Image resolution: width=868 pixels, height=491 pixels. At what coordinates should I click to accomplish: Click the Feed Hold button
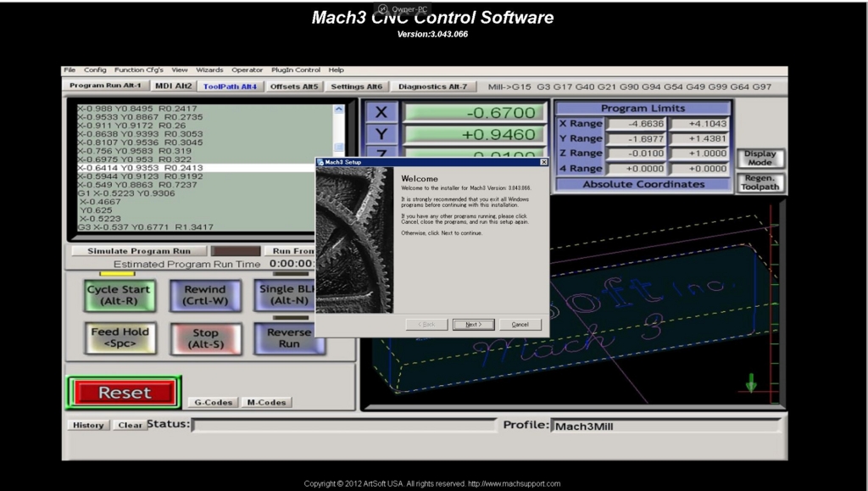point(120,338)
